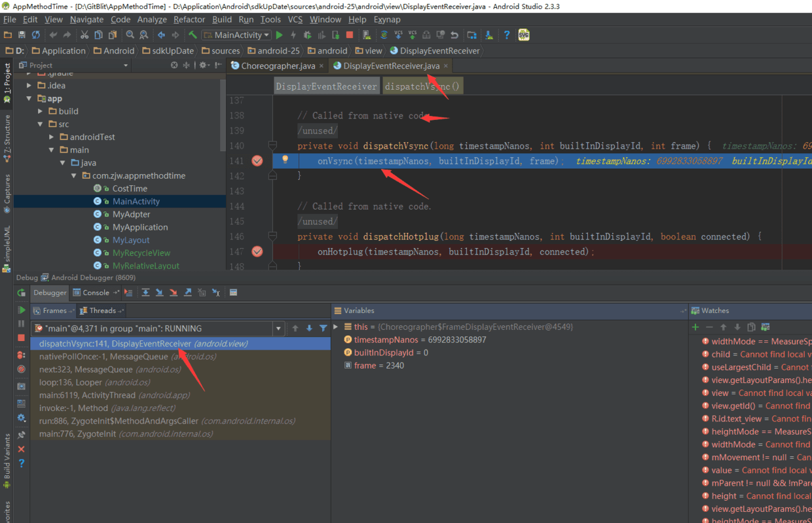Click the Evaluate Expression calculator icon
The image size is (812, 523).
pos(233,293)
